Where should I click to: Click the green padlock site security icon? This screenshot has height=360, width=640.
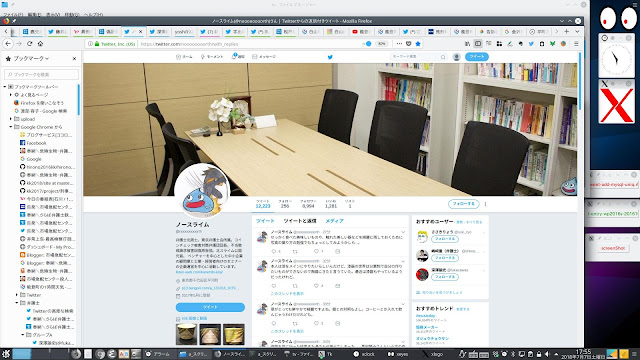pos(97,44)
